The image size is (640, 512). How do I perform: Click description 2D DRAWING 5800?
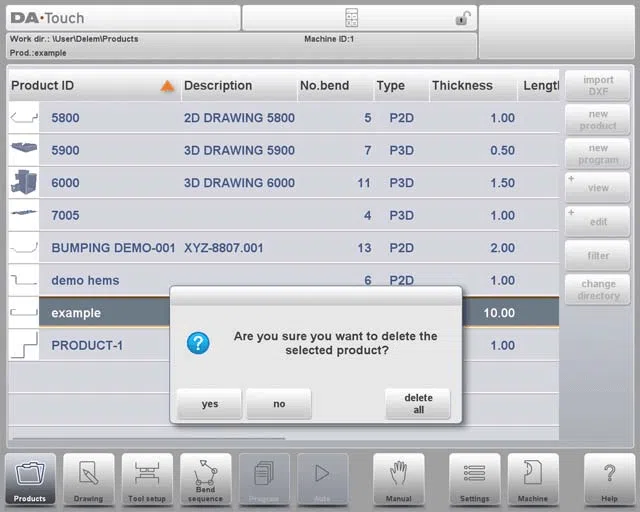pos(239,118)
